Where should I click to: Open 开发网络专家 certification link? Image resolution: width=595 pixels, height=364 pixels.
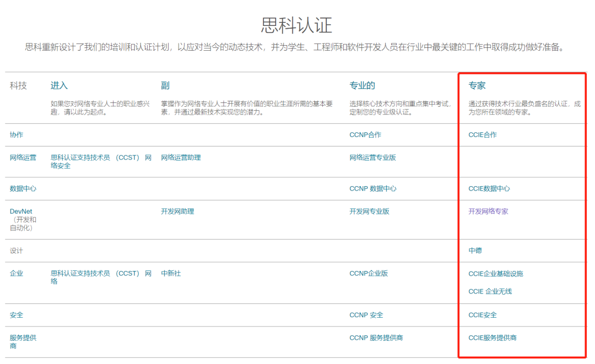click(488, 211)
